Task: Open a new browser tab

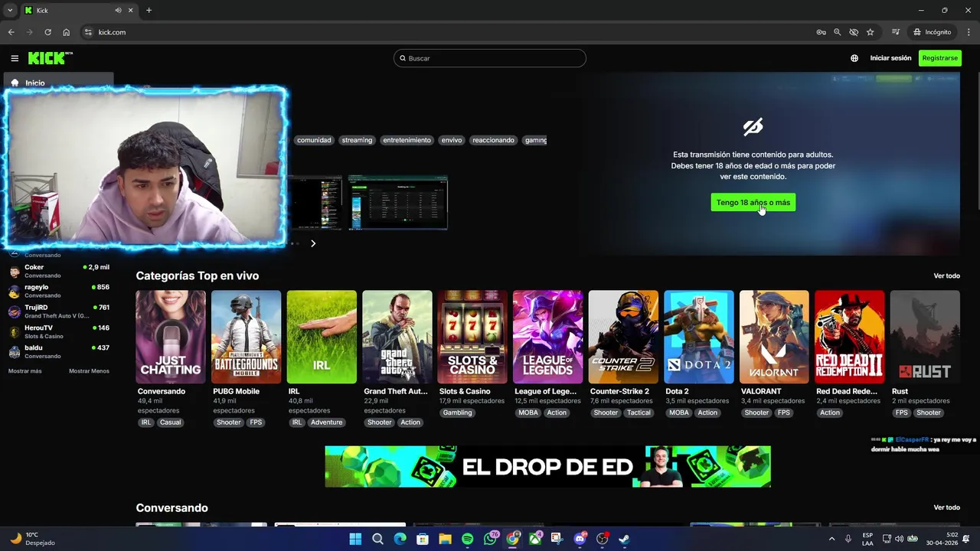Action: [x=149, y=11]
